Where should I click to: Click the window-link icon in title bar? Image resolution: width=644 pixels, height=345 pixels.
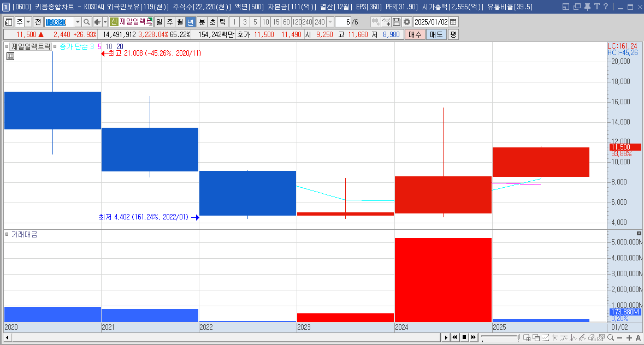[x=566, y=7]
